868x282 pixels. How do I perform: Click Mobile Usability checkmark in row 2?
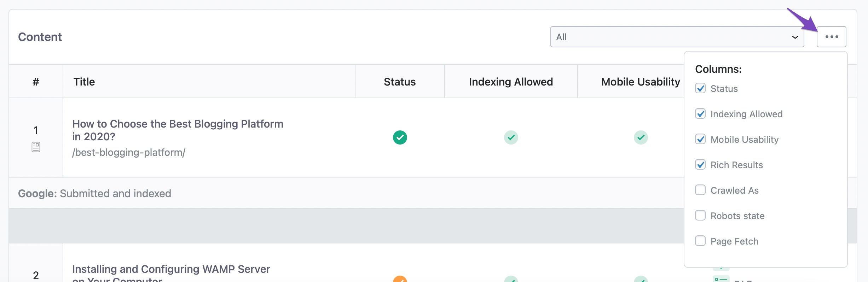[x=641, y=279]
